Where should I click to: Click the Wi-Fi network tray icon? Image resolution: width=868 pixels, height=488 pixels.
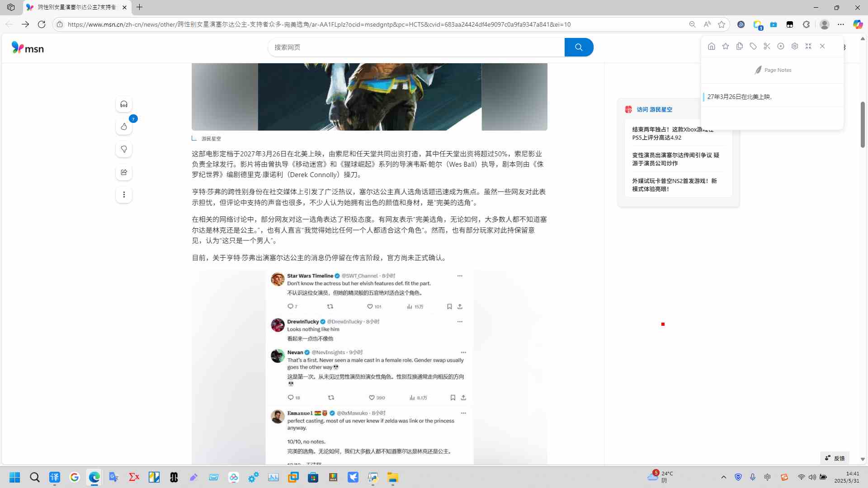(x=801, y=477)
